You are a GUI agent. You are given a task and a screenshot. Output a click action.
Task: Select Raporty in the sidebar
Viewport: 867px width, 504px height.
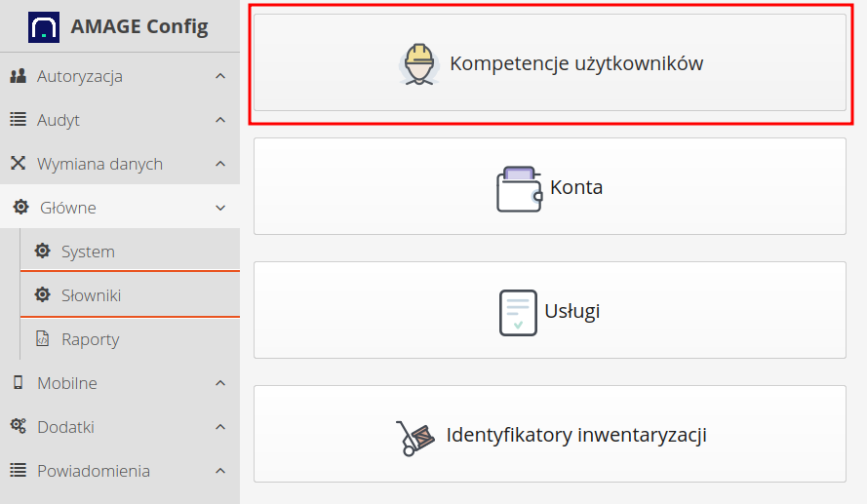90,339
